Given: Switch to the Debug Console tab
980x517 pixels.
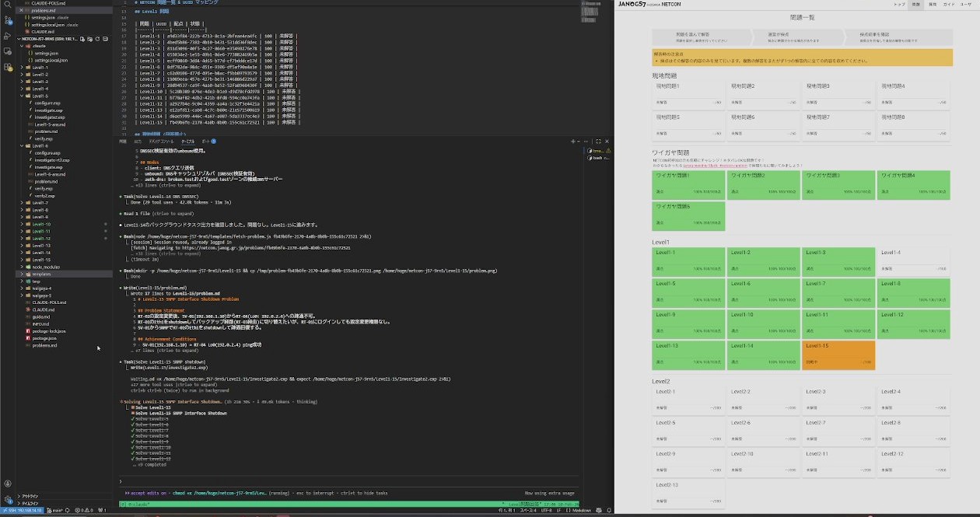Looking at the screenshot, I should [161, 141].
